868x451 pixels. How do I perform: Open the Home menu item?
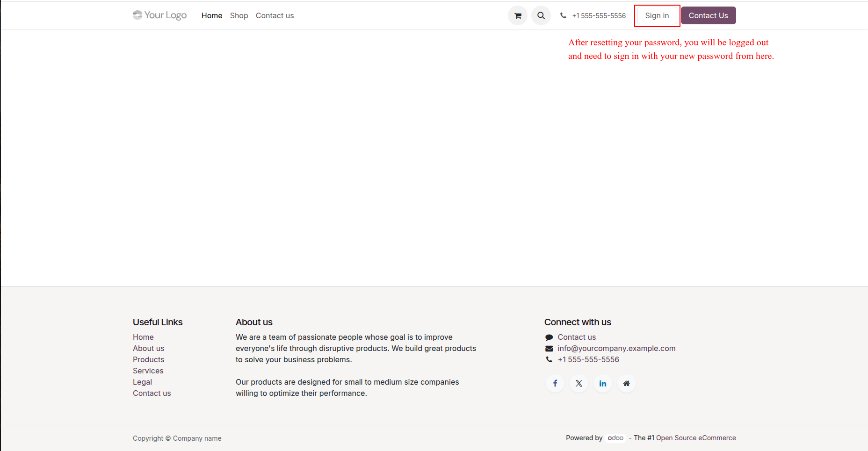pos(212,15)
